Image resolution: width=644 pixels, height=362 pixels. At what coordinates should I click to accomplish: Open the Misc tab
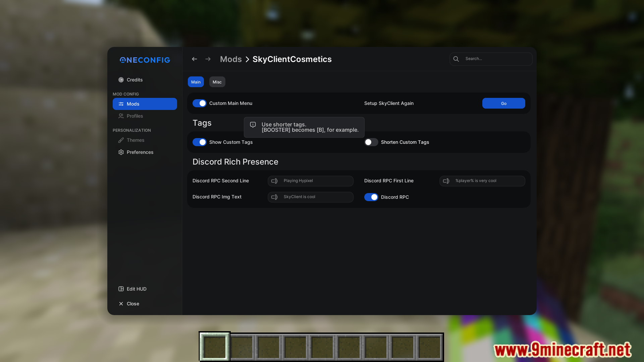coord(217,82)
